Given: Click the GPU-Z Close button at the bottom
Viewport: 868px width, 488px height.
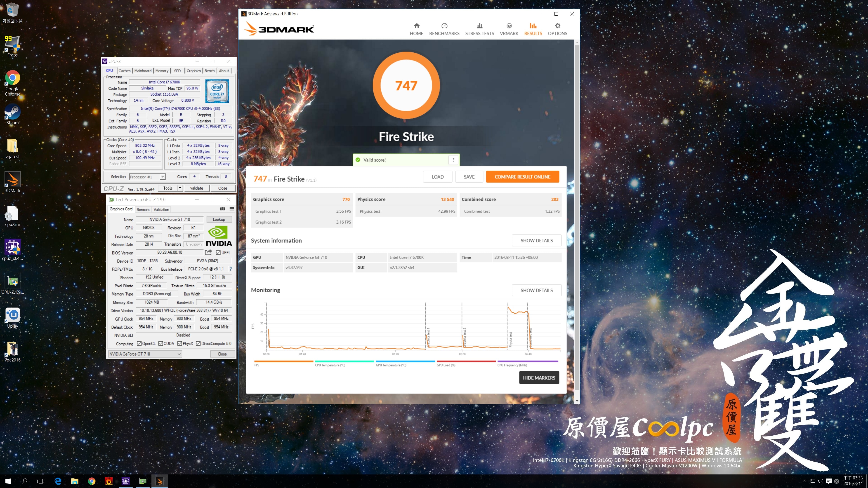Looking at the screenshot, I should 222,354.
